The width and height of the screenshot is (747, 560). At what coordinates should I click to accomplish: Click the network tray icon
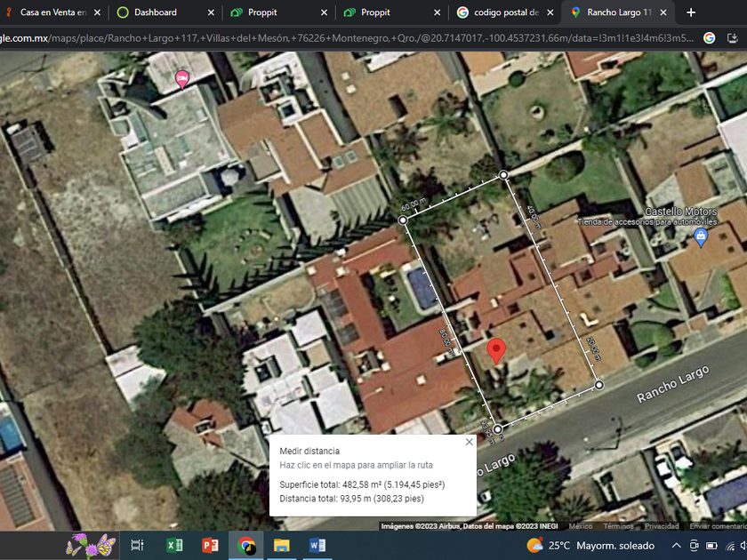click(730, 545)
